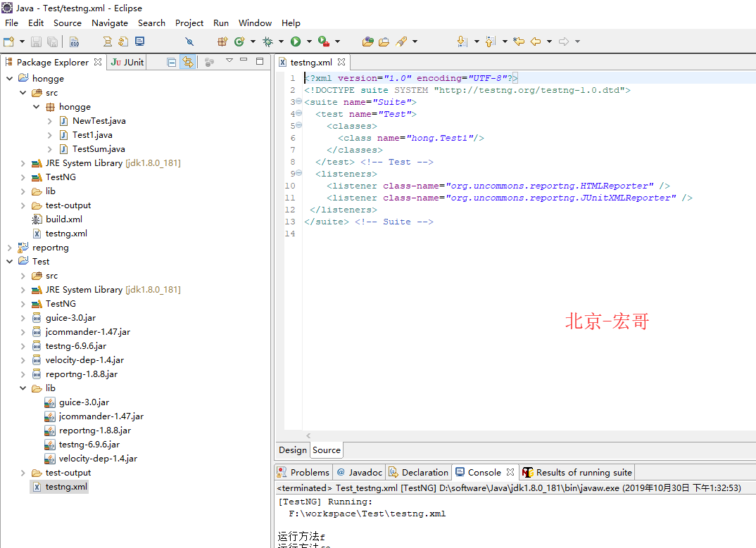This screenshot has width=756, height=548.
Task: Close the testng.xml editor tab
Action: (341, 62)
